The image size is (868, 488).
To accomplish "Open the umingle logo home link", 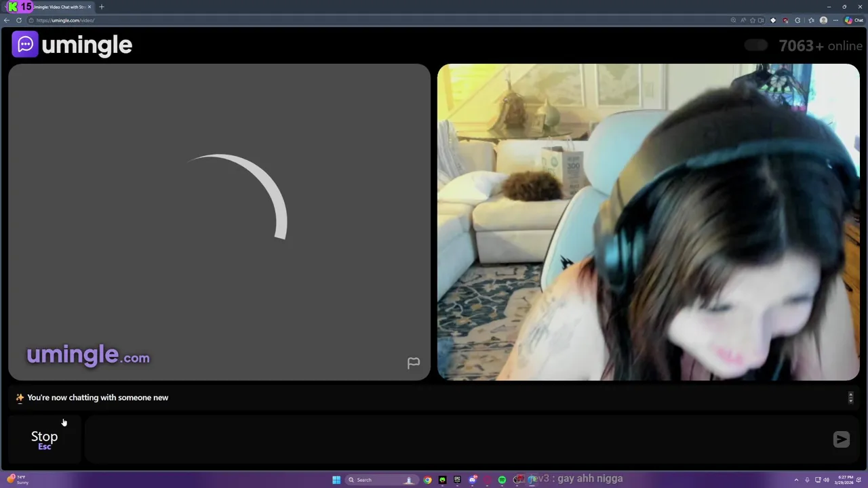I will 72,45.
